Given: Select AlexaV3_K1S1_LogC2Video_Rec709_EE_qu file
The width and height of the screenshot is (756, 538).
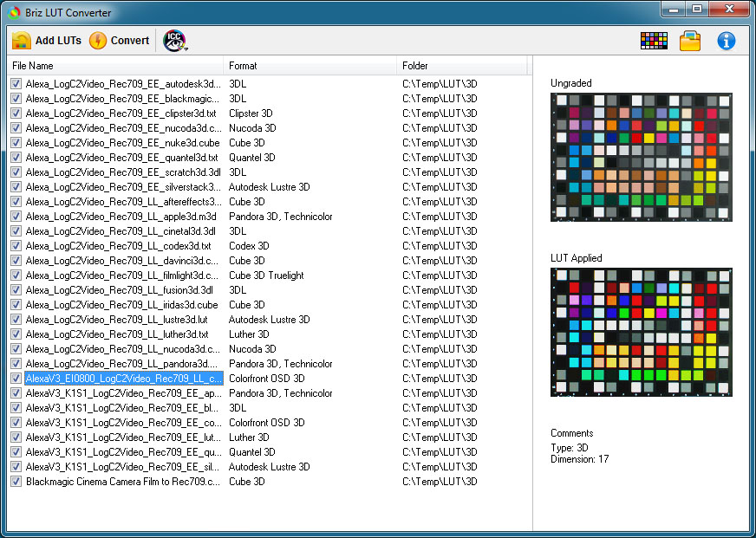Looking at the screenshot, I should click(x=124, y=451).
